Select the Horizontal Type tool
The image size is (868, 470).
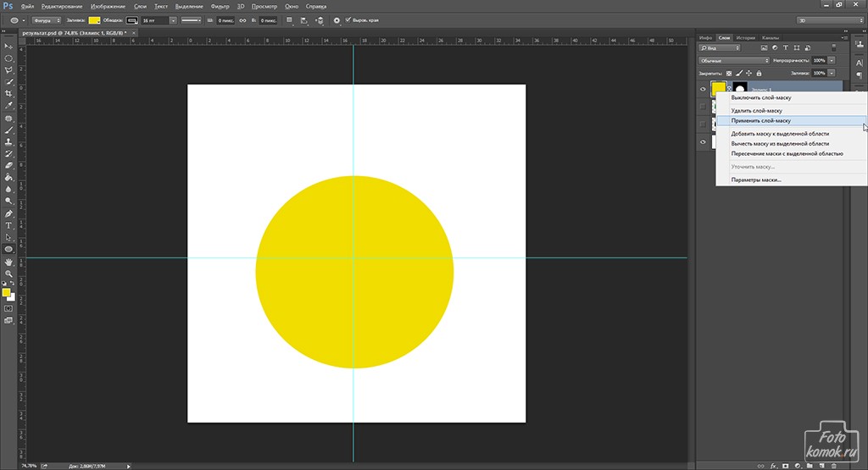click(8, 225)
